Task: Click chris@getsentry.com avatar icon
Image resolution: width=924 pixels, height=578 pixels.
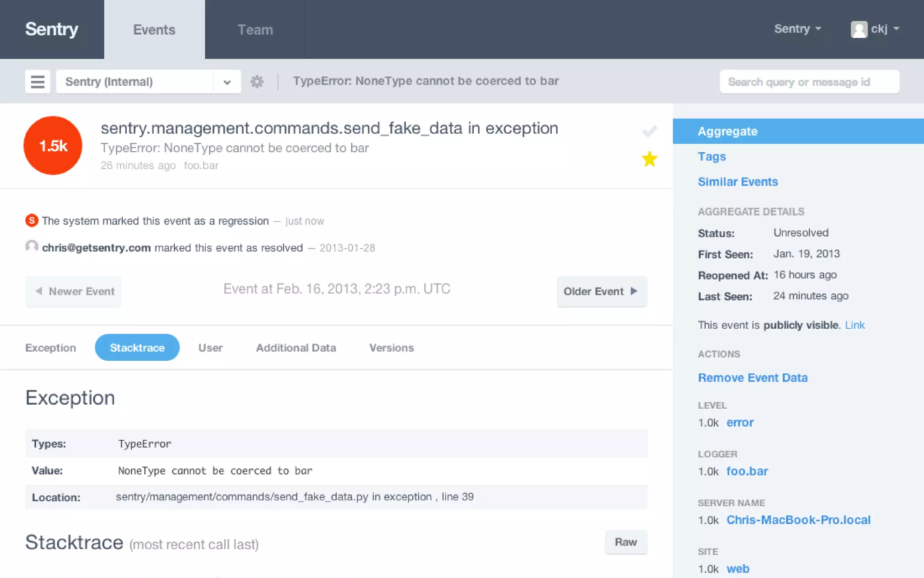Action: (x=32, y=247)
